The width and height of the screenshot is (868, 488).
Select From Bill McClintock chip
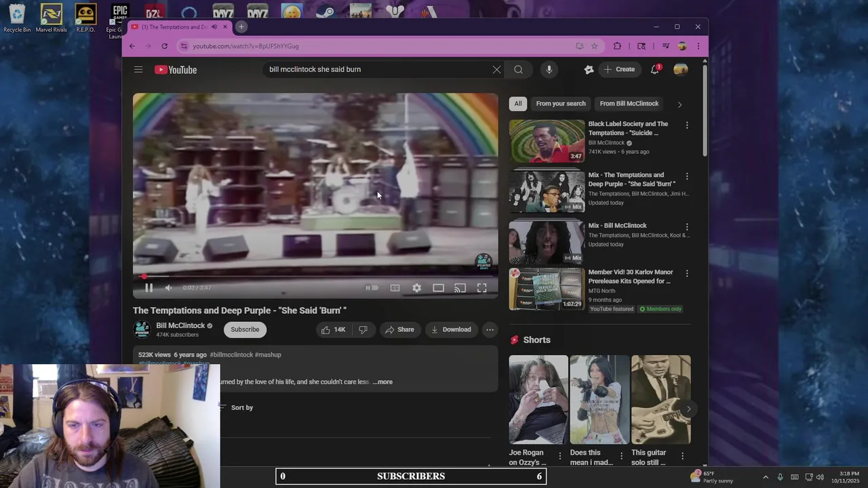(x=629, y=104)
